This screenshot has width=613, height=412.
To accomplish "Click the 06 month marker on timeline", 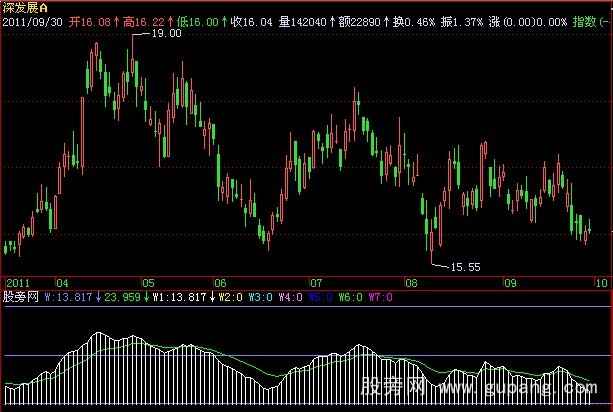I will coord(219,283).
